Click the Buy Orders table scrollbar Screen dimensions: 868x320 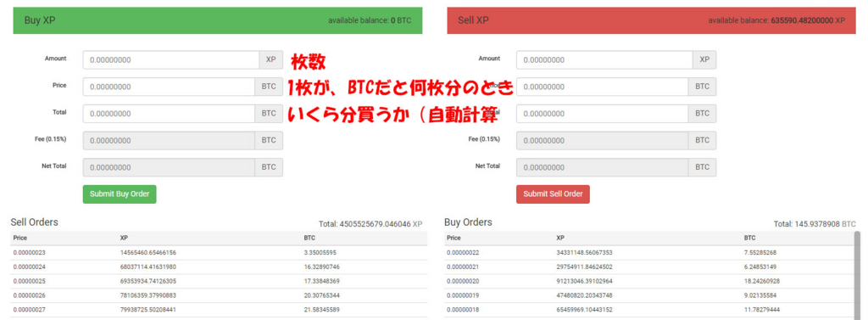(858, 275)
